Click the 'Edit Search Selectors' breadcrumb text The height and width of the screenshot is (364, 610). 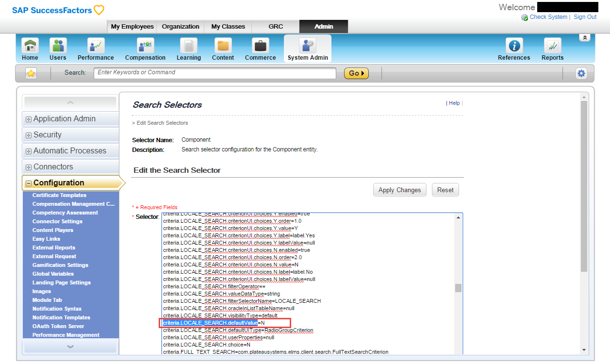[163, 123]
